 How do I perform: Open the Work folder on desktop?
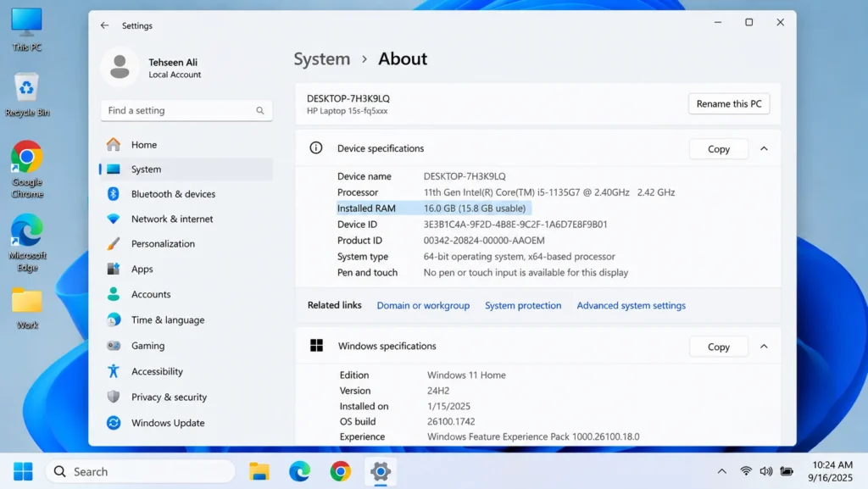click(x=26, y=308)
